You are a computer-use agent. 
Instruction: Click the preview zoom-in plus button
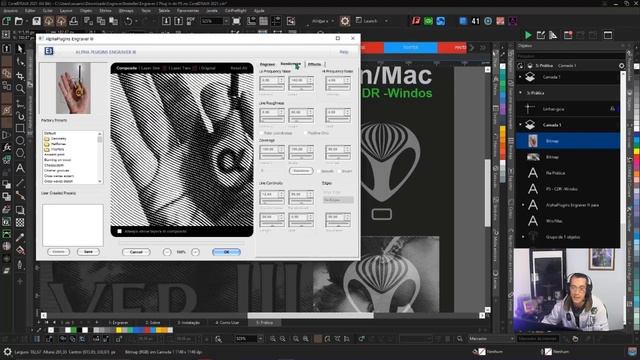pyautogui.click(x=196, y=252)
